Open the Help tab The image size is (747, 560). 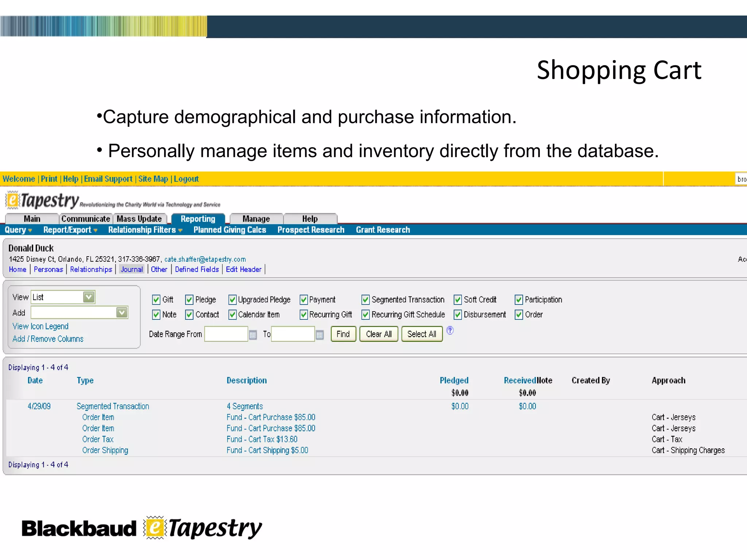(310, 219)
